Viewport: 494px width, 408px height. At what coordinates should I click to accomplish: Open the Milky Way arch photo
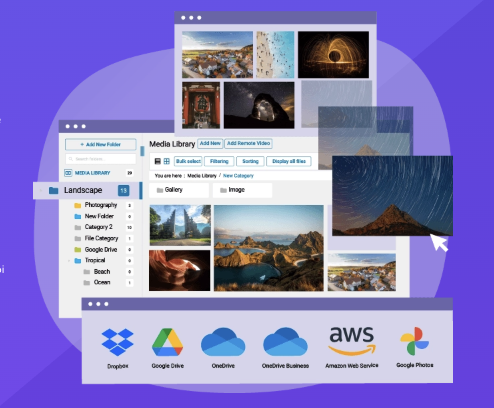(x=259, y=105)
